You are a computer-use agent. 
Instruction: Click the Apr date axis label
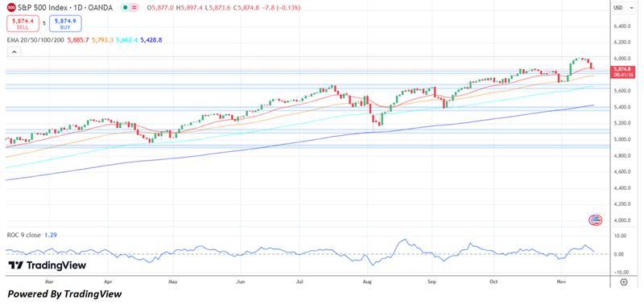tap(108, 281)
